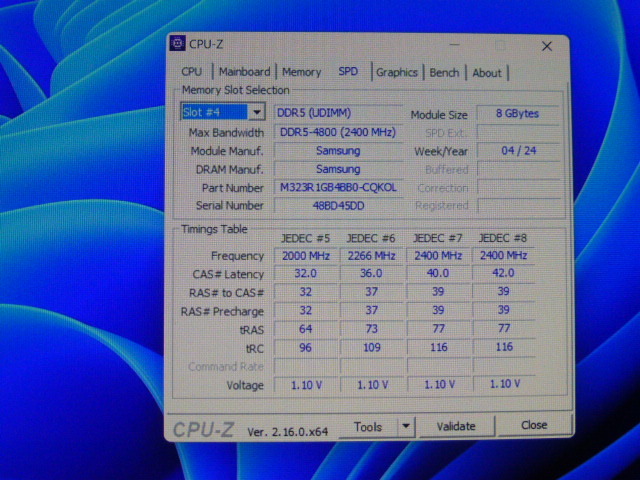Viewport: 640px width, 480px height.
Task: Click the Close button at bottom
Action: click(x=534, y=425)
